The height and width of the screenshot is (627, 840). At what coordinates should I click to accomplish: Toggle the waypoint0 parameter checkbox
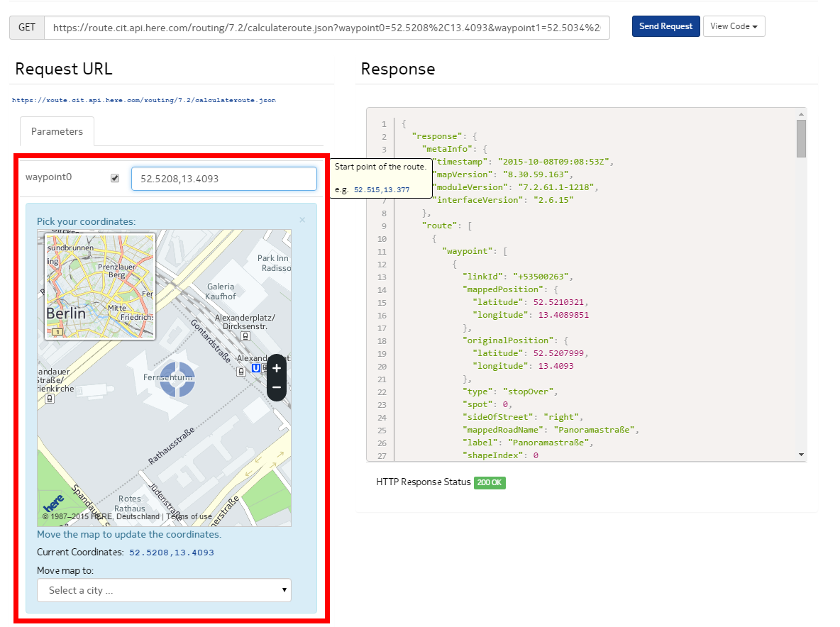(x=115, y=178)
